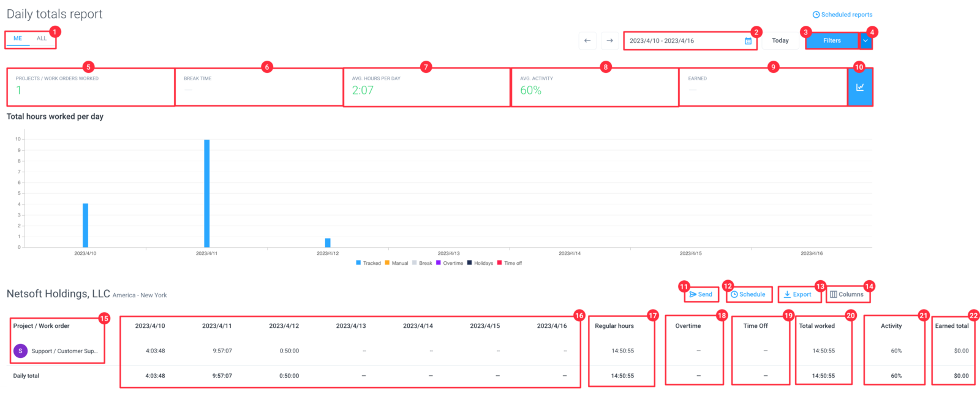
Task: Switch to the ALL tab
Action: click(42, 39)
